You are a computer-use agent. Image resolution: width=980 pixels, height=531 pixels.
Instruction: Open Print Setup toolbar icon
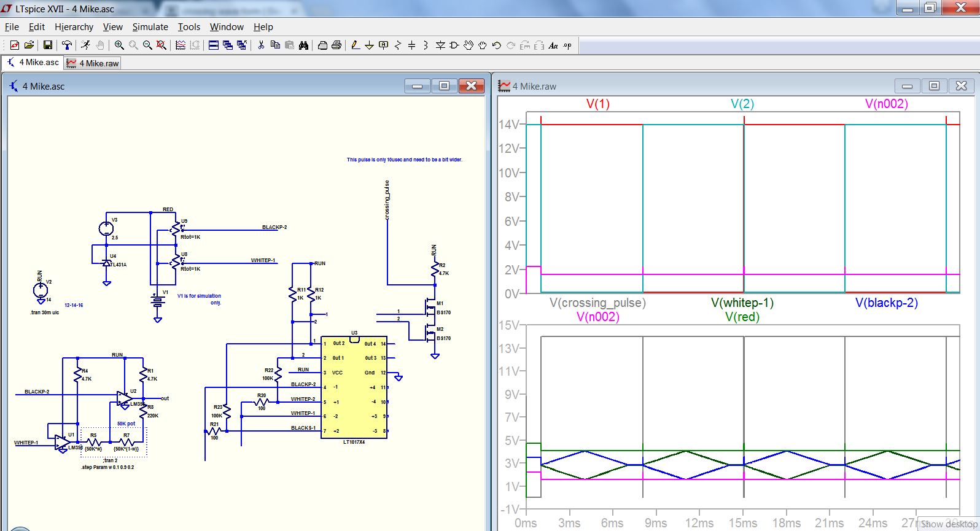322,45
